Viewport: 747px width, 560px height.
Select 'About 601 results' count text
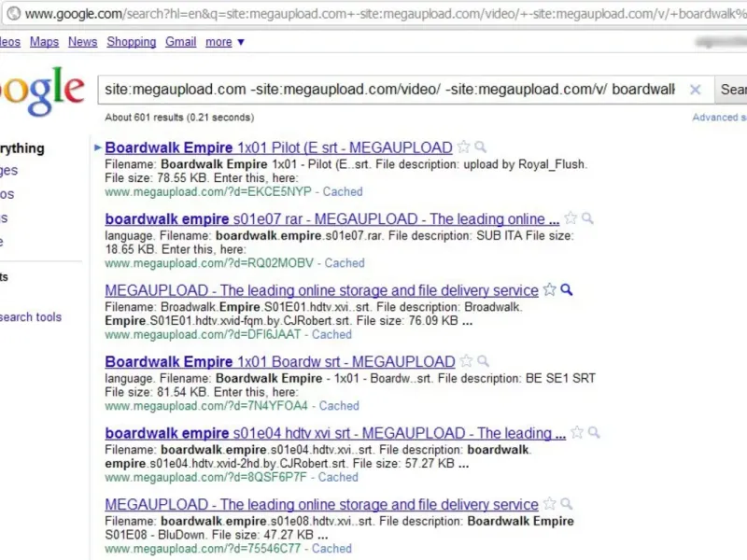coord(144,118)
